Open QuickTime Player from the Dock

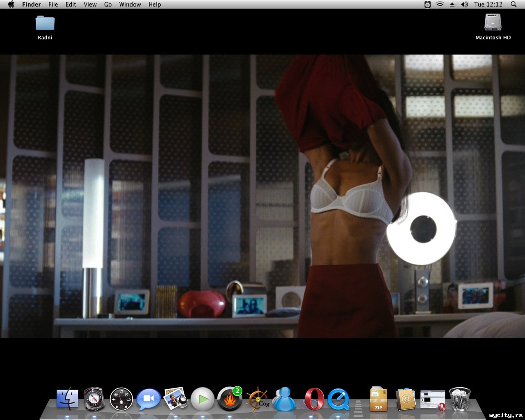coord(338,399)
